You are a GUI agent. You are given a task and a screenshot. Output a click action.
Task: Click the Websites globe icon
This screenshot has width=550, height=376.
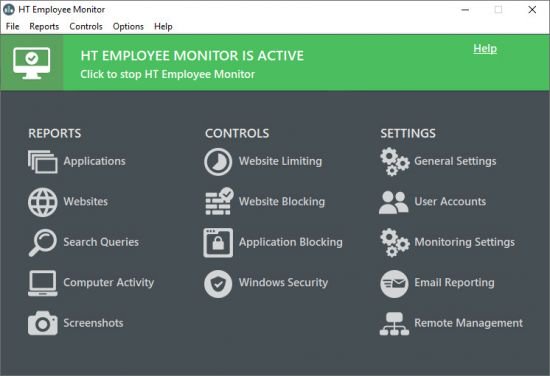click(42, 202)
